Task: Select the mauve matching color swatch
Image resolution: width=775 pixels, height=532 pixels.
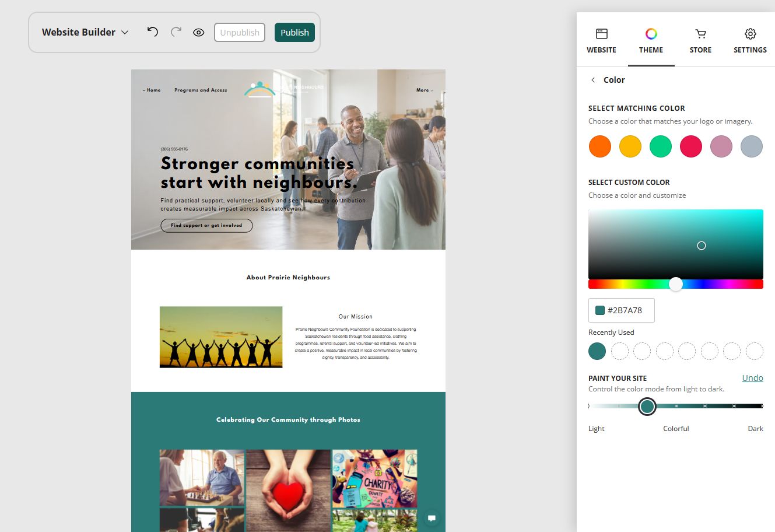Action: [x=721, y=146]
